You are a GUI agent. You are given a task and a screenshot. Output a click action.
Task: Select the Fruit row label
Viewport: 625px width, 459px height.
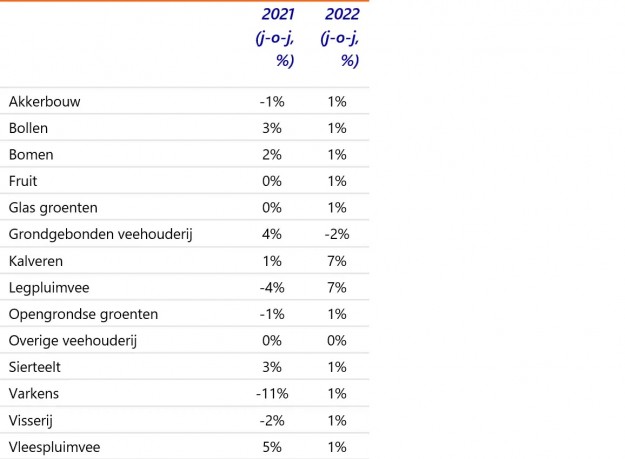point(23,181)
